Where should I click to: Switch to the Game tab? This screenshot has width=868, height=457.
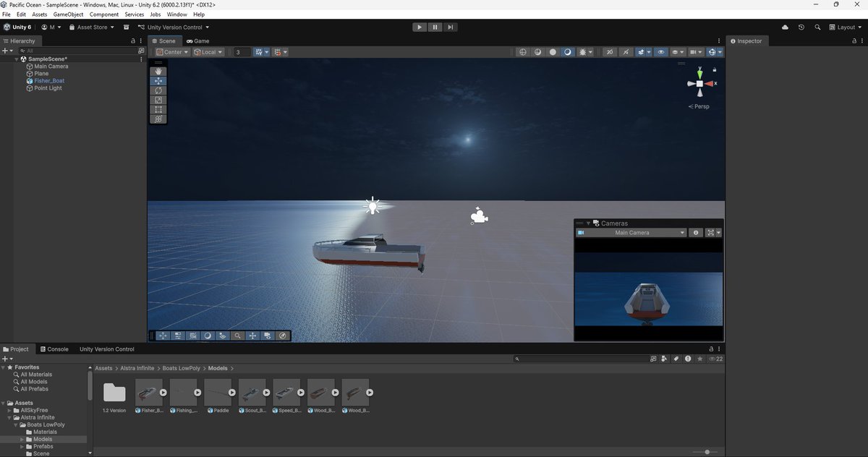tap(198, 41)
